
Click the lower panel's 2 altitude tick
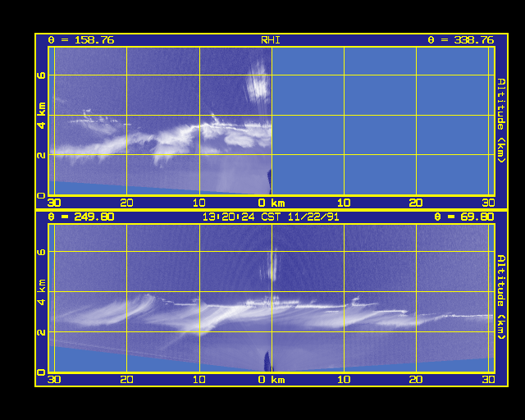coord(42,332)
